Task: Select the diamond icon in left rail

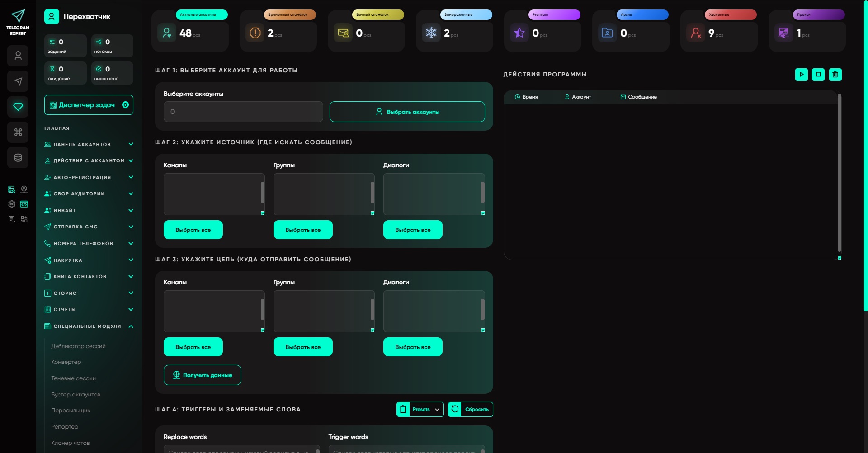Action: tap(18, 107)
